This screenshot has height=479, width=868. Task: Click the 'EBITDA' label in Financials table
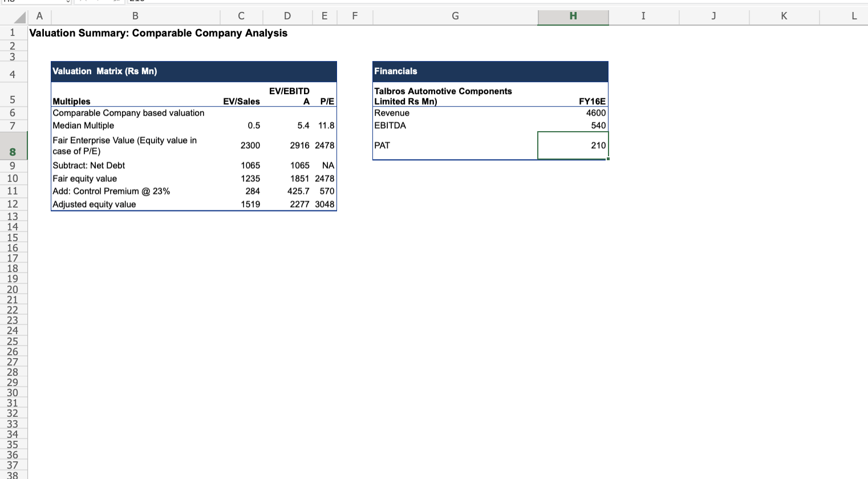455,125
